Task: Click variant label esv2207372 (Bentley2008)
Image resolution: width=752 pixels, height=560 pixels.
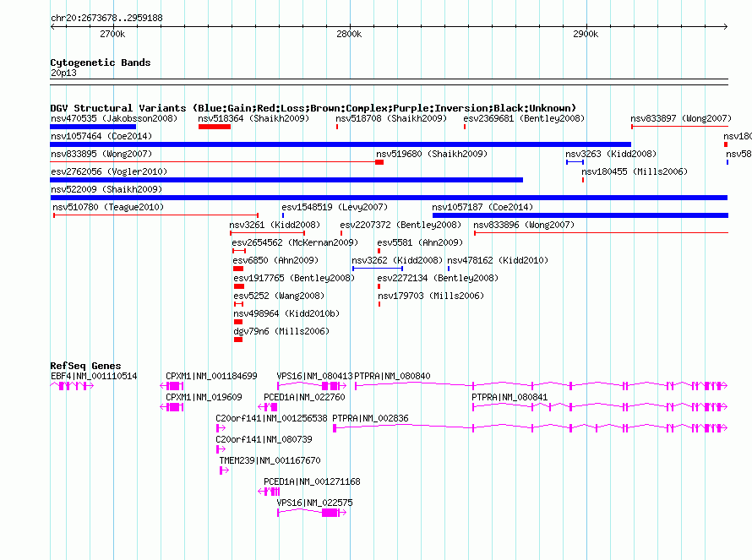Action: click(x=401, y=225)
